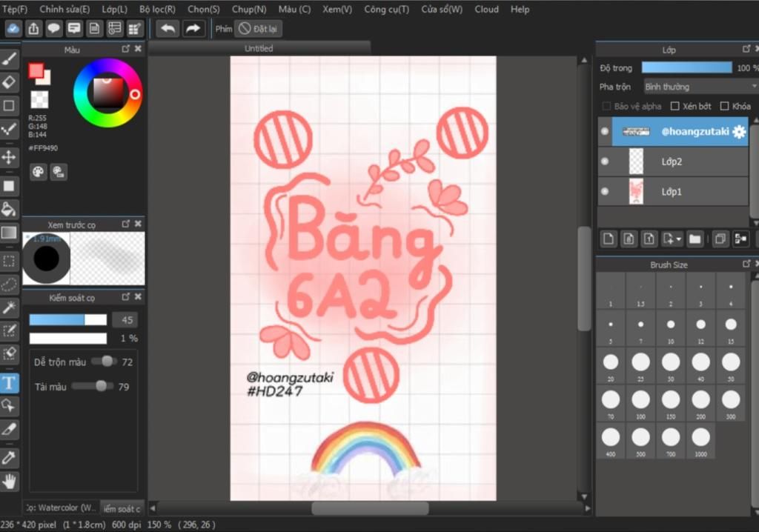This screenshot has height=532, width=759.
Task: Click the #FF9490 hex color value
Action: tap(43, 148)
